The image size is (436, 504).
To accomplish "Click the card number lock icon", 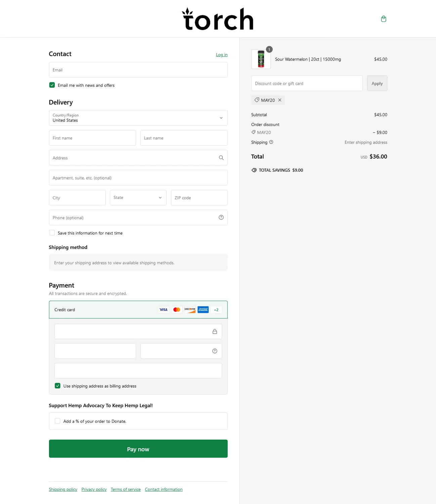I will (215, 332).
